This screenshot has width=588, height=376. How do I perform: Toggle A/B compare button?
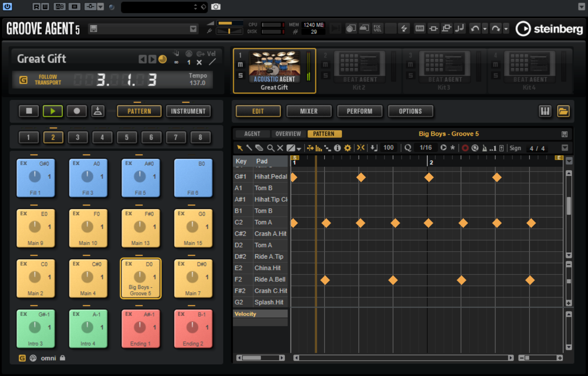point(59,6)
